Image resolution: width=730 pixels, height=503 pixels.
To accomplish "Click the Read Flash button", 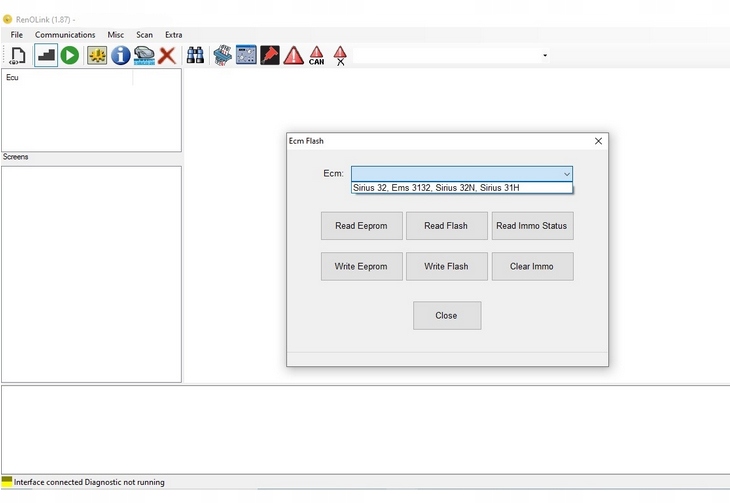I will coord(446,226).
